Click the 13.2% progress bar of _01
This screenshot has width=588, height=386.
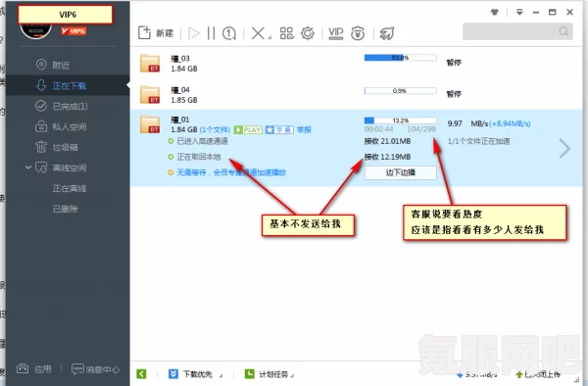click(x=401, y=121)
